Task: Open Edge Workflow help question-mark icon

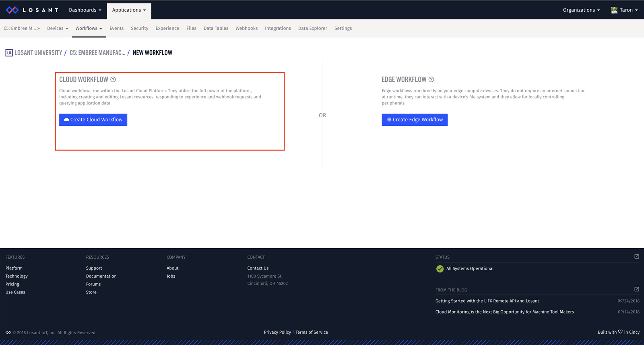Action: 431,79
